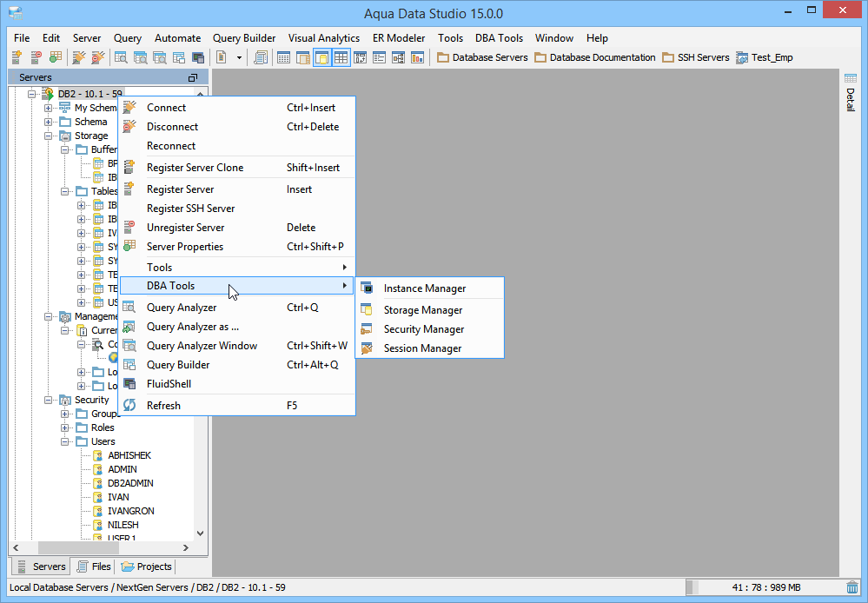Expand the Tools submenu arrow in context menu
Image resolution: width=868 pixels, height=603 pixels.
tap(344, 267)
